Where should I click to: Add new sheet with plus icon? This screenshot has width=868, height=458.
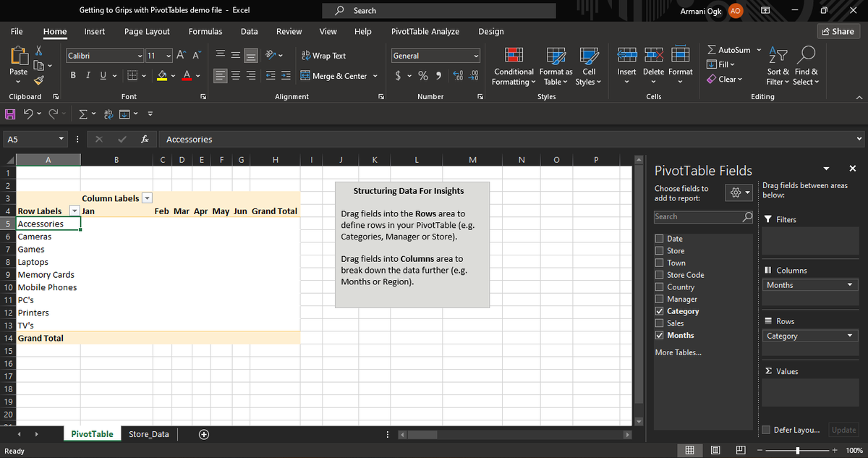tap(205, 434)
